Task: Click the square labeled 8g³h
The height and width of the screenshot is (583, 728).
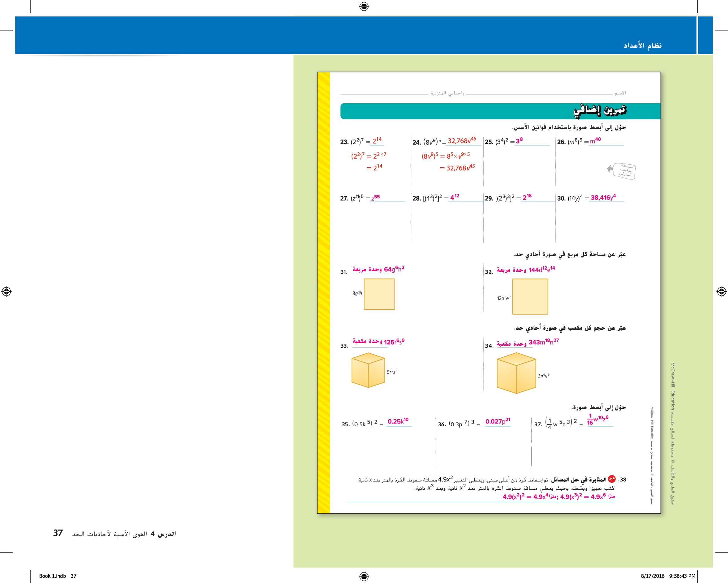Action: point(379,294)
